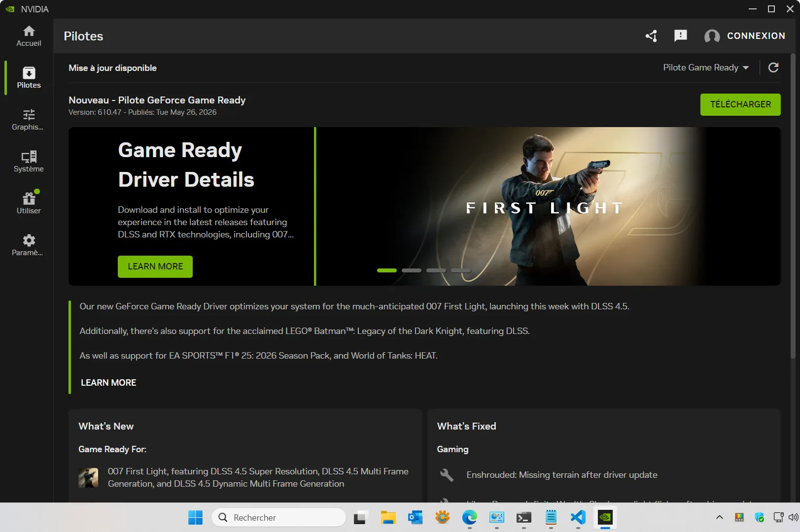The height and width of the screenshot is (532, 800).
Task: Click 'Version: 610.47' text line
Action: [x=142, y=112]
